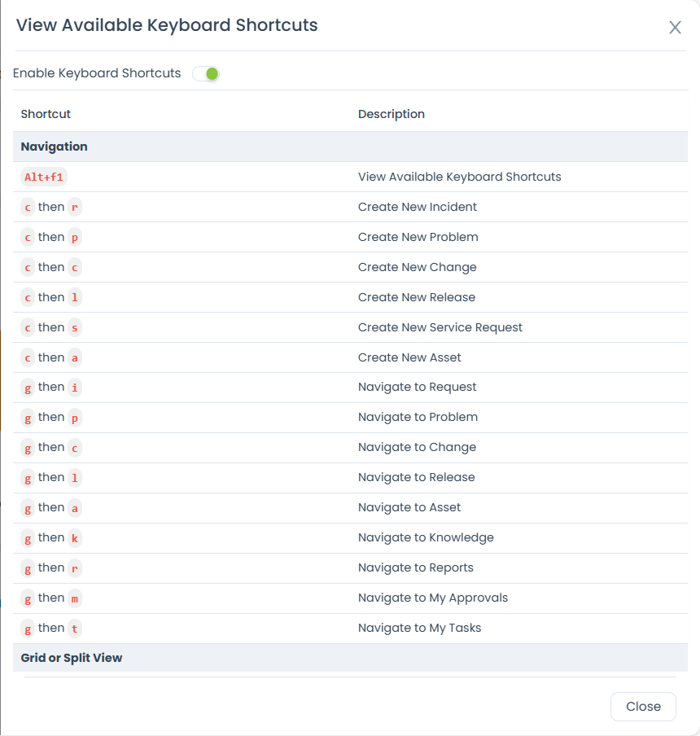Click the Close button

[x=643, y=706]
